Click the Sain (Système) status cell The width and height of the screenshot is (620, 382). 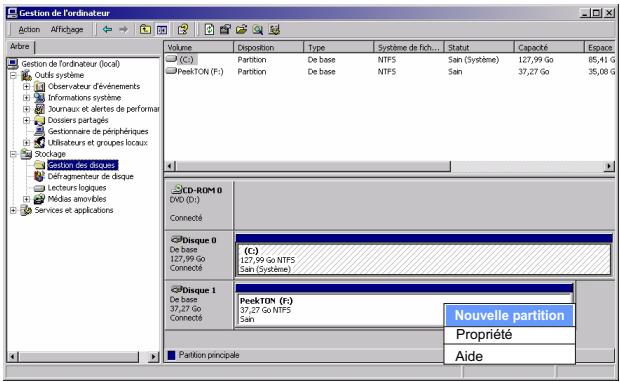473,60
